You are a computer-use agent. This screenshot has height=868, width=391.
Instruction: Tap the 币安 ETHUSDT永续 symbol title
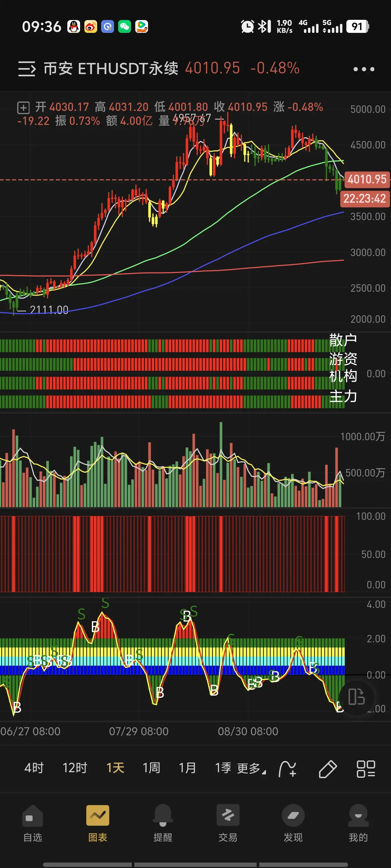point(111,69)
